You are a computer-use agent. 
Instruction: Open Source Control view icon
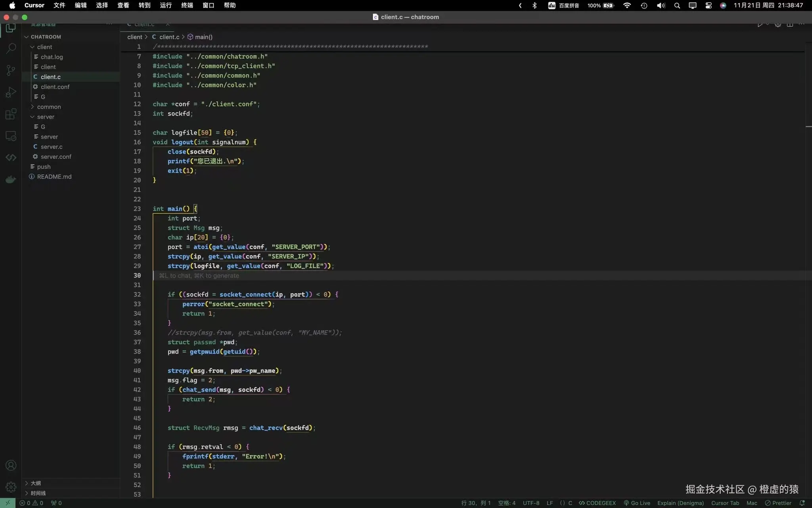pos(11,70)
